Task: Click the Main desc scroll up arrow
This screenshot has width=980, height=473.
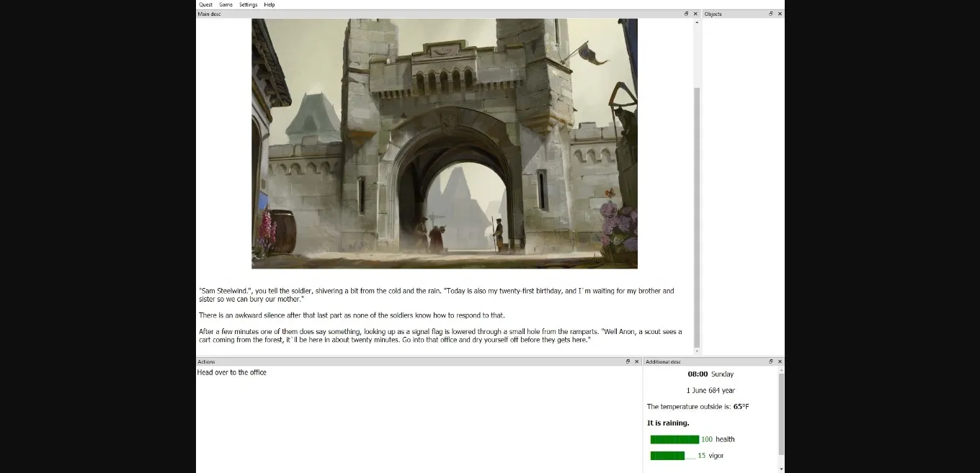Action: (x=697, y=22)
